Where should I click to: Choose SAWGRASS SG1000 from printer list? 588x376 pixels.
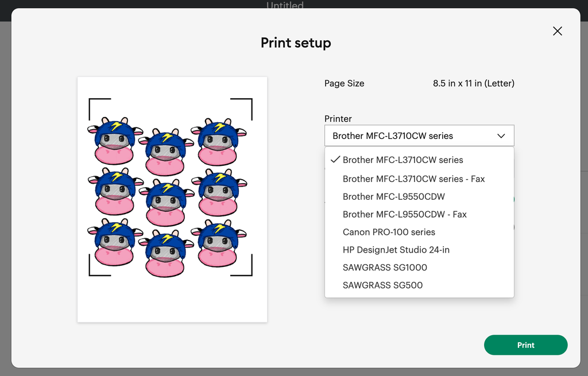click(x=385, y=268)
